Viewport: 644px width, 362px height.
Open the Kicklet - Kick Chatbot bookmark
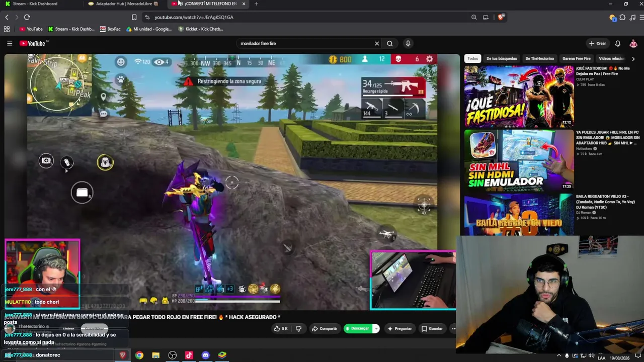tap(201, 29)
